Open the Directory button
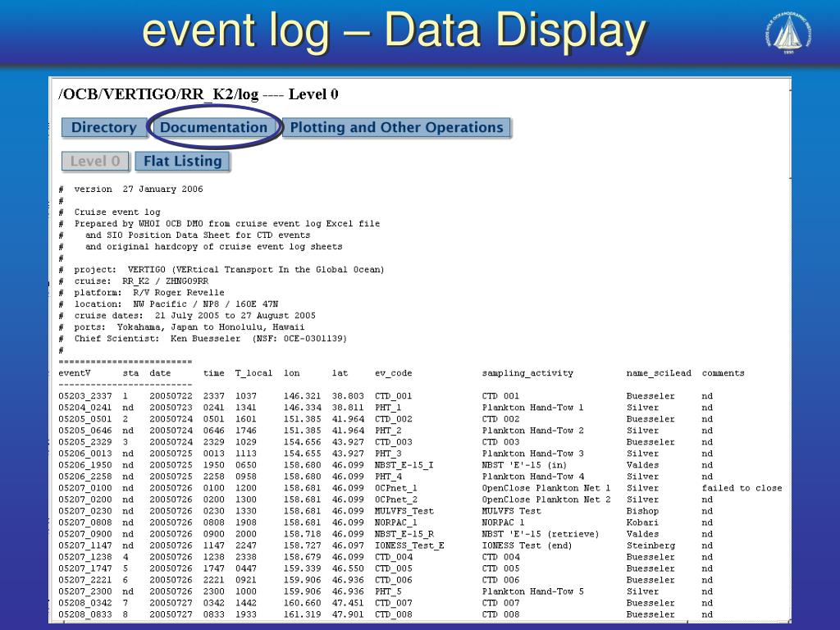The image size is (840, 630). click(x=104, y=127)
